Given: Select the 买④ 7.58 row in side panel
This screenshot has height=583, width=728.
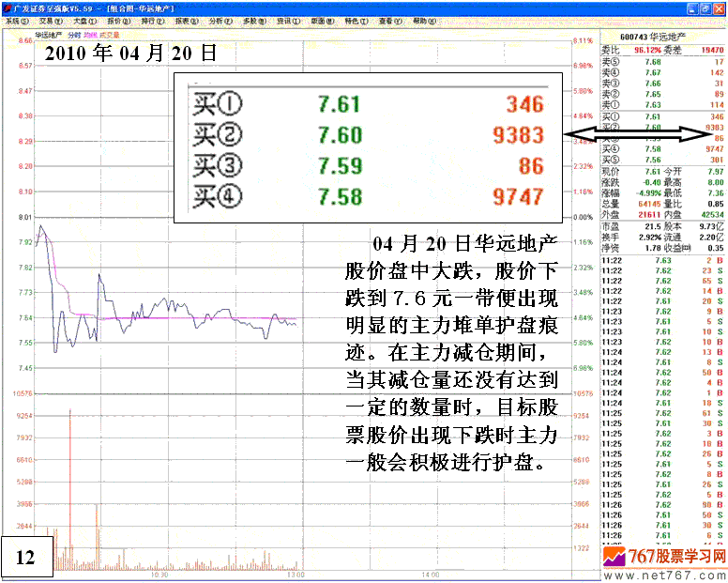Looking at the screenshot, I should [664, 148].
